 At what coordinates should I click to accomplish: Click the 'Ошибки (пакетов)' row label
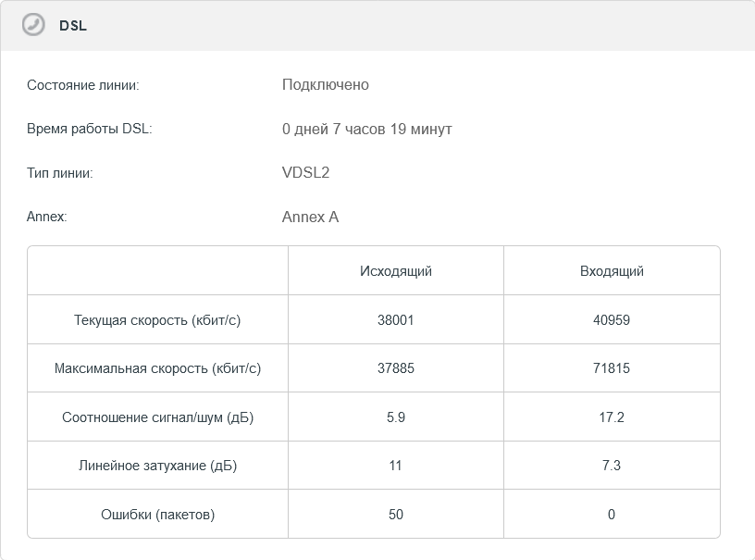click(157, 515)
